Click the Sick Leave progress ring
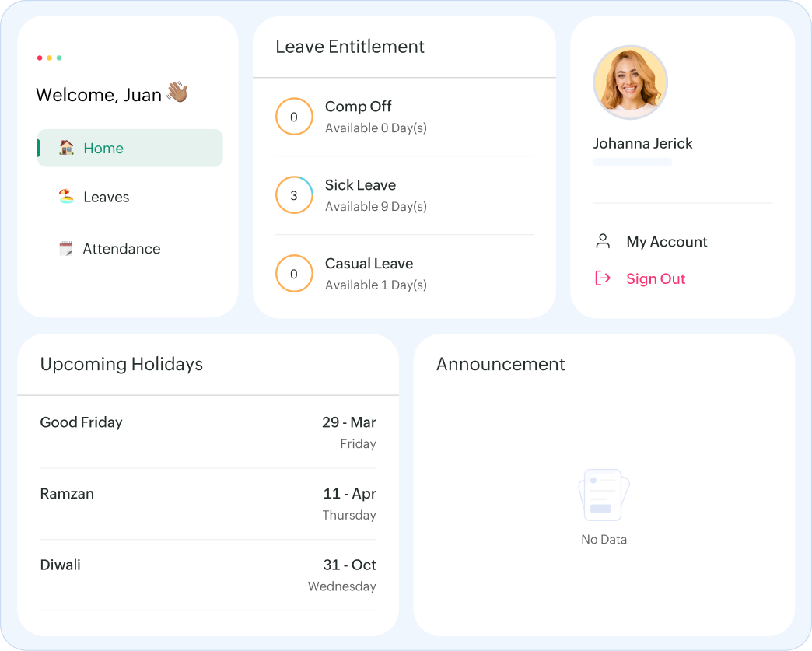The image size is (812, 651). point(294,196)
